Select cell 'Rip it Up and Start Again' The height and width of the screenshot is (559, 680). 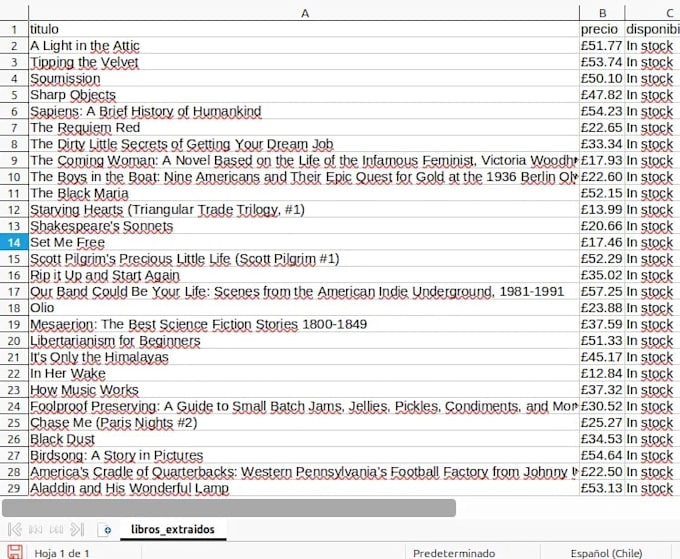[x=304, y=275]
